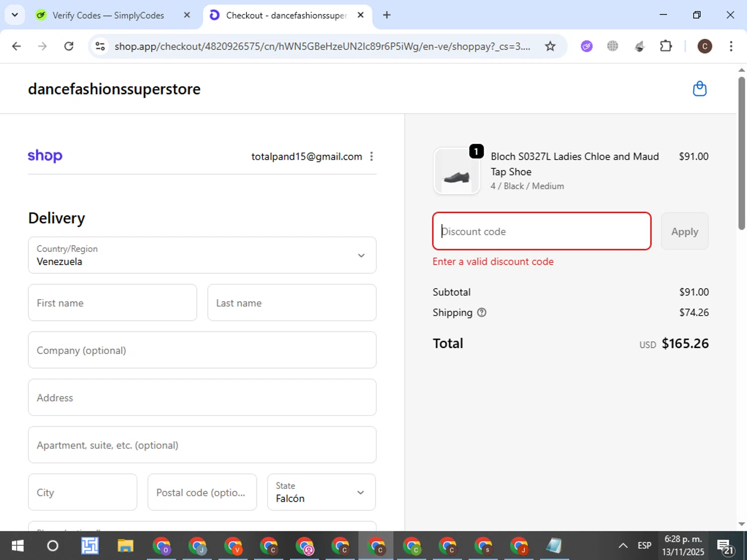The height and width of the screenshot is (560, 747).
Task: Click the ESP language indicator
Action: tap(644, 546)
